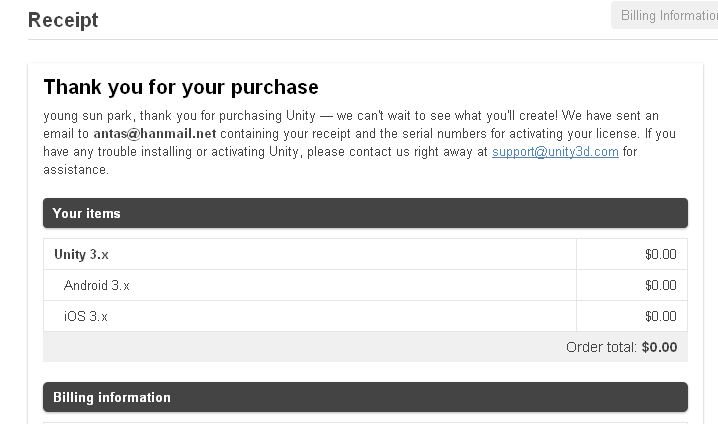Click the Order total label
Image resolution: width=718 pixels, height=424 pixels.
pos(601,347)
